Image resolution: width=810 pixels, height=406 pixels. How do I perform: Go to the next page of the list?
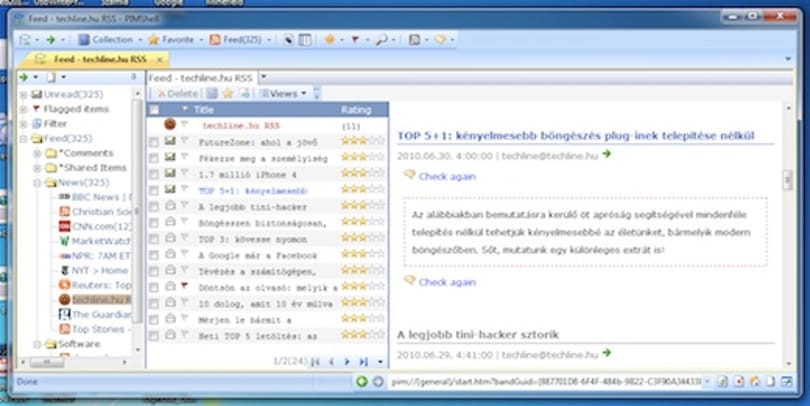click(347, 362)
